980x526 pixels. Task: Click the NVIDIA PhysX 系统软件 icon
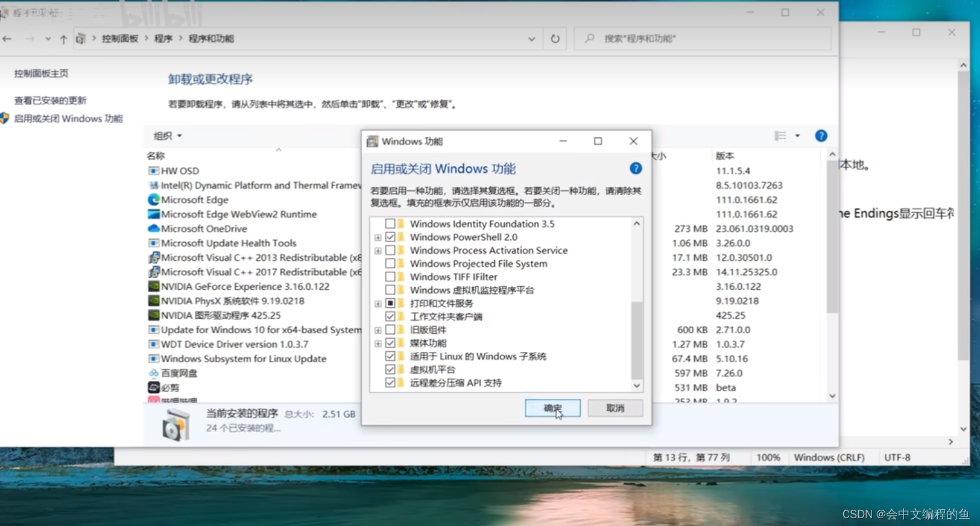click(154, 301)
